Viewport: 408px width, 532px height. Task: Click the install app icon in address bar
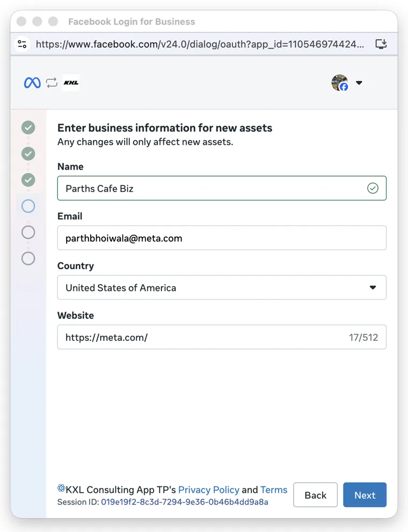[x=381, y=44]
